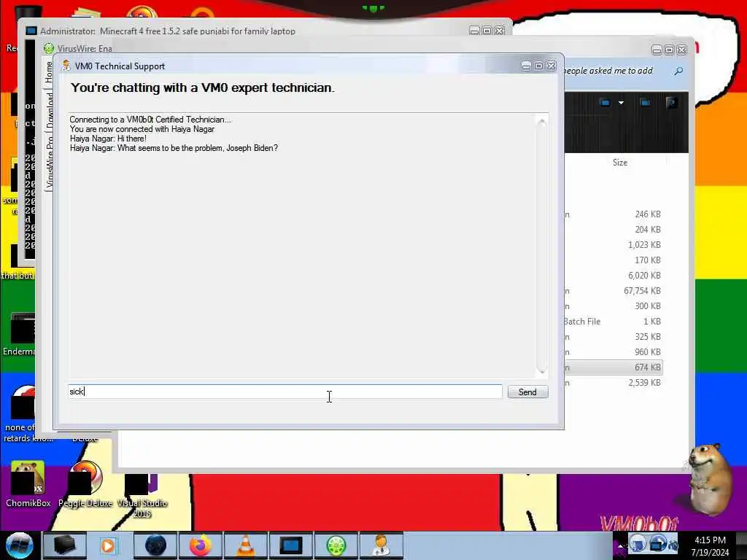Switch to the console window taskbar button
747x560 pixels.
(290, 545)
